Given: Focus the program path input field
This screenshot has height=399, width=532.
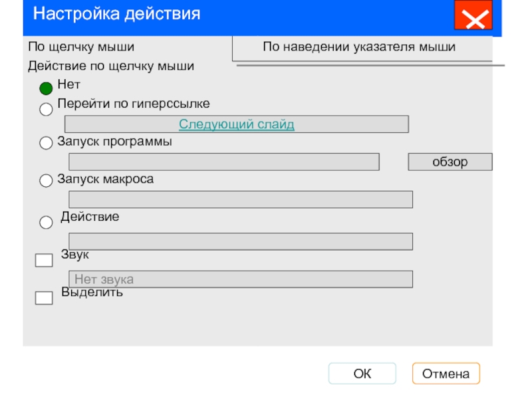Looking at the screenshot, I should point(224,162).
